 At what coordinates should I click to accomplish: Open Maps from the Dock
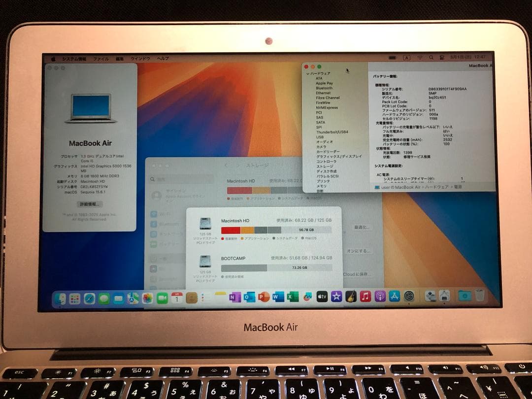[133, 299]
